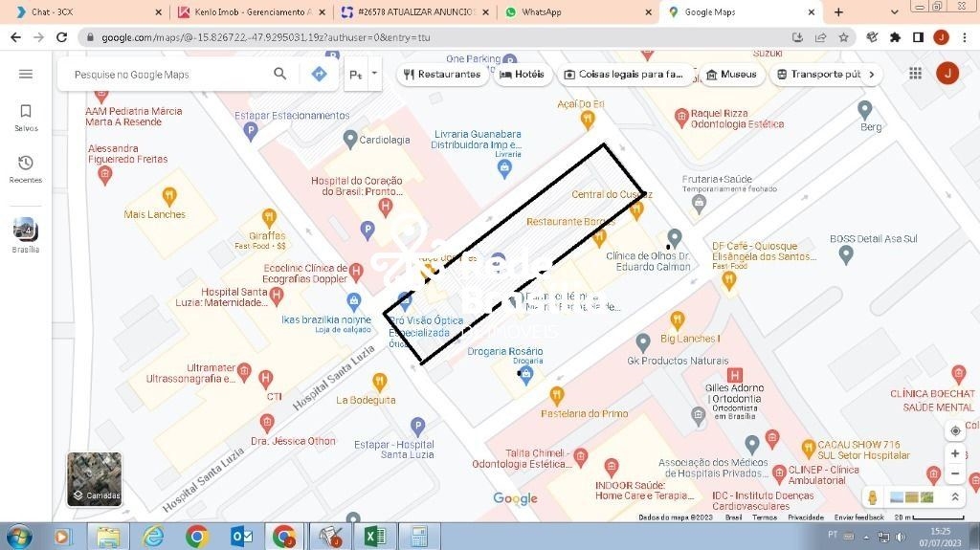Select the Raquel Rizza Odontologia marker

pos(681,117)
